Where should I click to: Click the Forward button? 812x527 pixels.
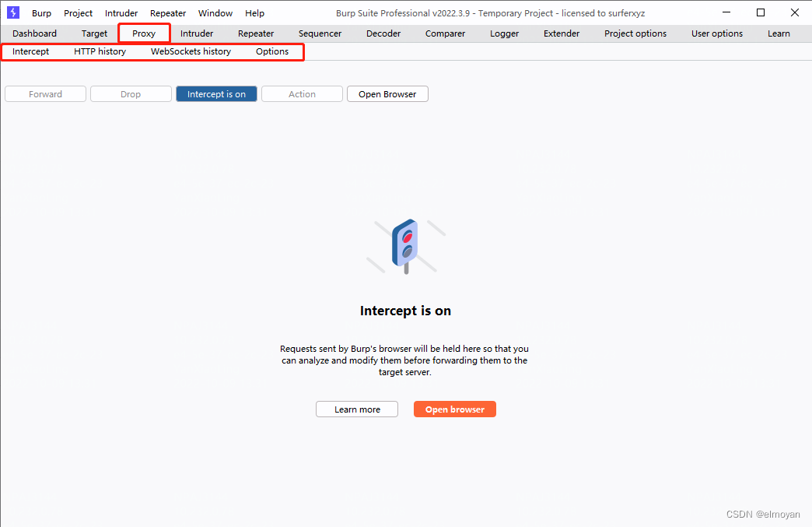pos(46,93)
